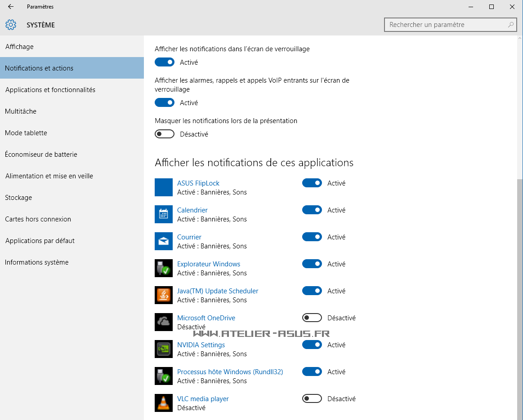Enable hide notifications during presentation toggle
This screenshot has width=523, height=420.
pos(165,134)
